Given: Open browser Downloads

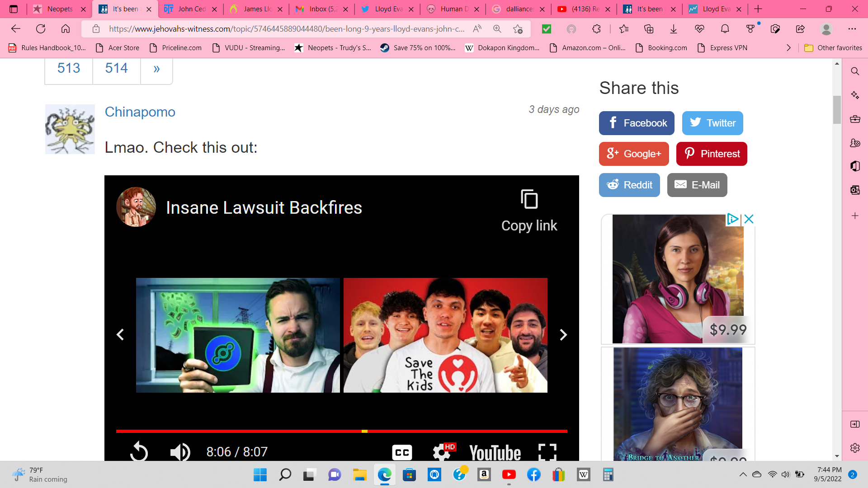Looking at the screenshot, I should pyautogui.click(x=674, y=29).
